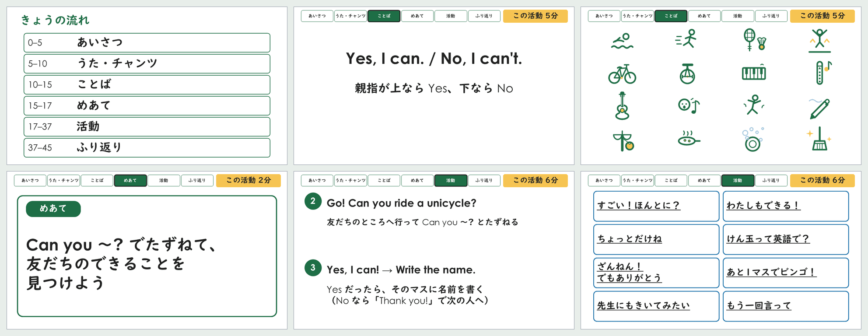This screenshot has height=336, width=868.
Task: Click the 0–5 あいさつ schedule row
Action: [147, 43]
